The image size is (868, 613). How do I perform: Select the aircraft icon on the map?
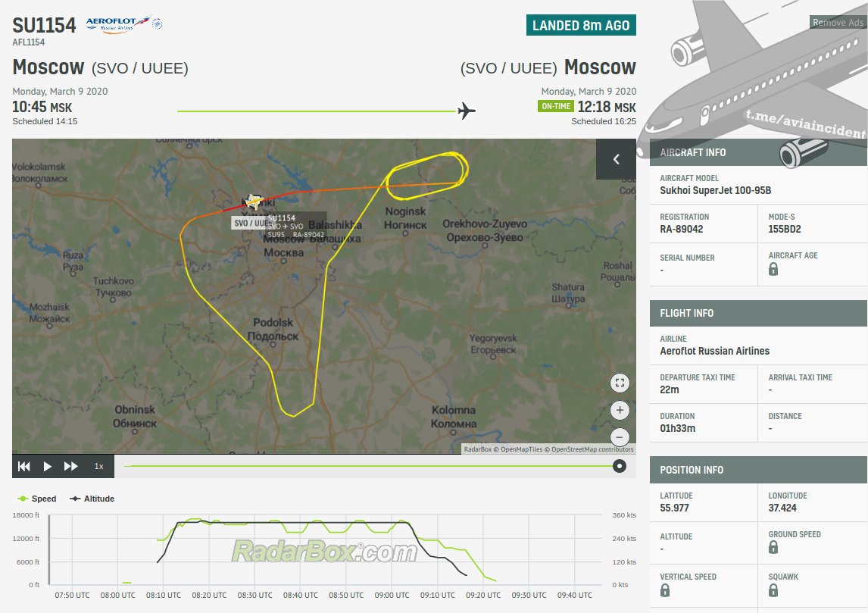[254, 201]
